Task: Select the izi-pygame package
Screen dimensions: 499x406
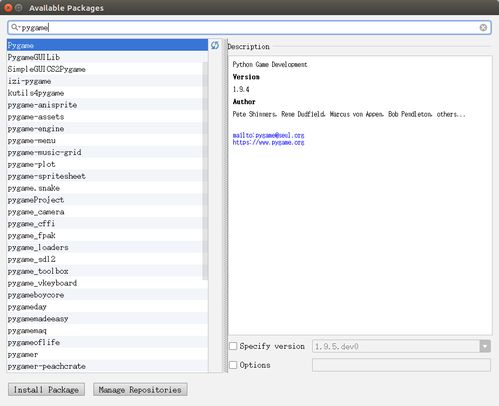Action: (107, 81)
